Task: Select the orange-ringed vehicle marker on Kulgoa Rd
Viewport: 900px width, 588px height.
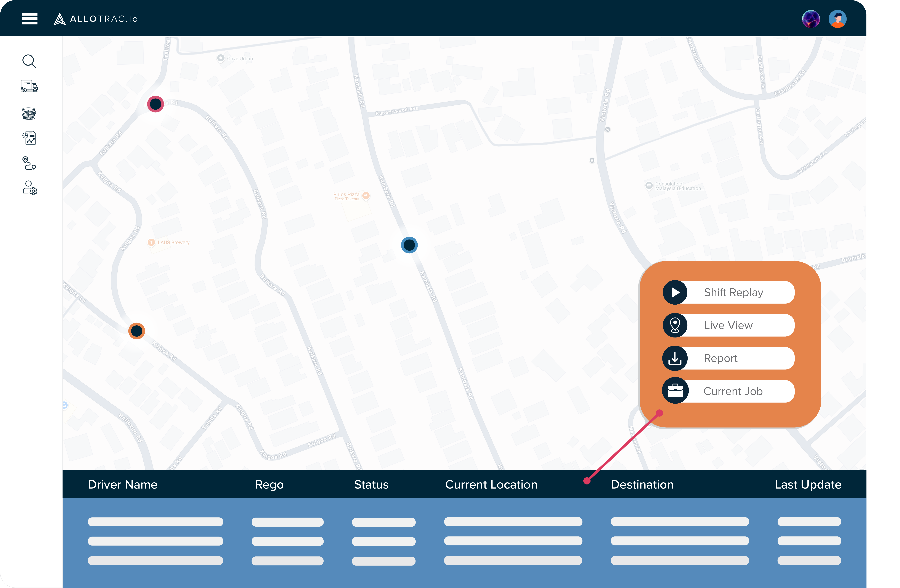Action: coord(136,331)
